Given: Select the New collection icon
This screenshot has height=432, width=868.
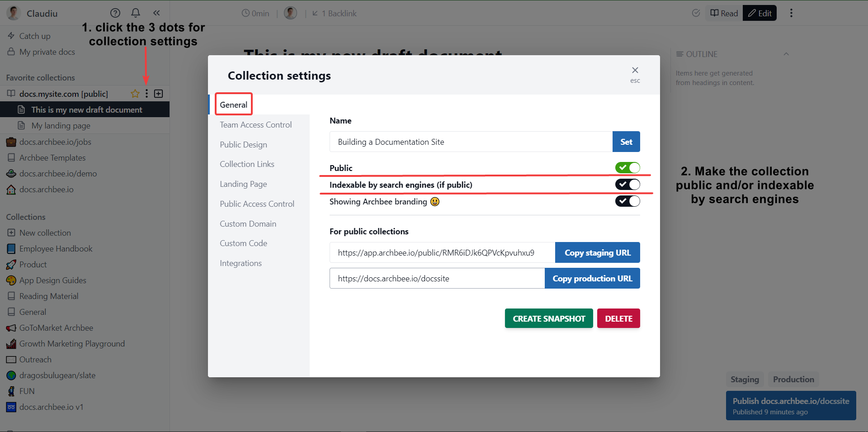Looking at the screenshot, I should [x=11, y=233].
